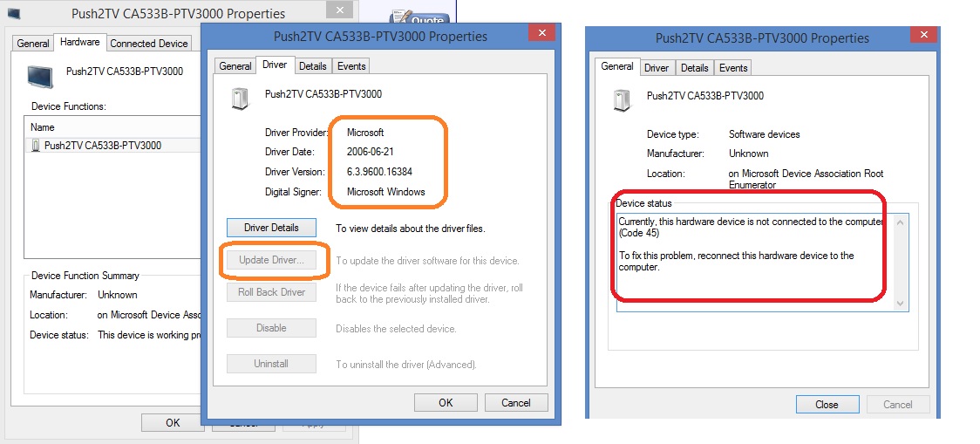Image resolution: width=980 pixels, height=444 pixels.
Task: Select Push2TV CA533B-PTV3000 row in Device Functions list
Action: coord(112,146)
